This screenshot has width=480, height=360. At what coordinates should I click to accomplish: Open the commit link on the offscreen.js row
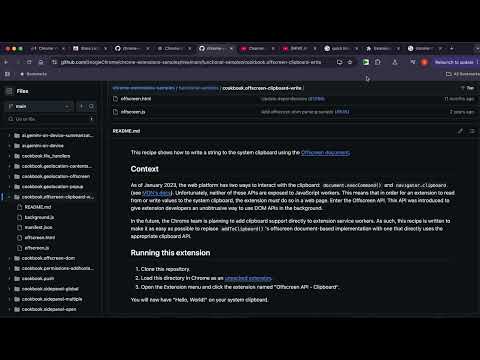pyautogui.click(x=342, y=112)
